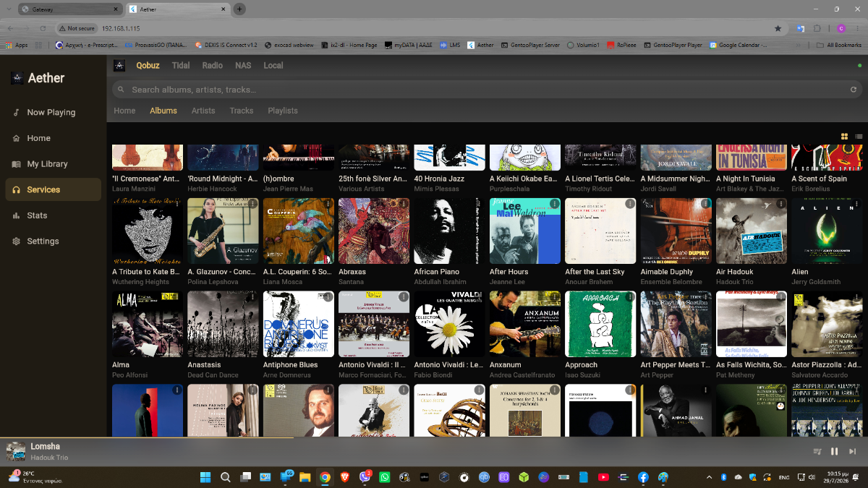Open the African Piano album cover
The image size is (868, 488).
[x=450, y=231]
